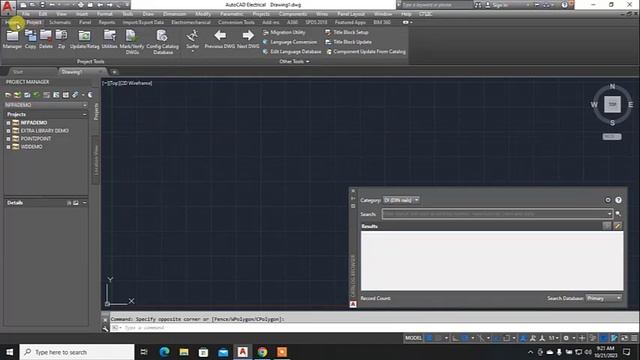Open the Migration Utility
The width and height of the screenshot is (640, 360).
(284, 32)
